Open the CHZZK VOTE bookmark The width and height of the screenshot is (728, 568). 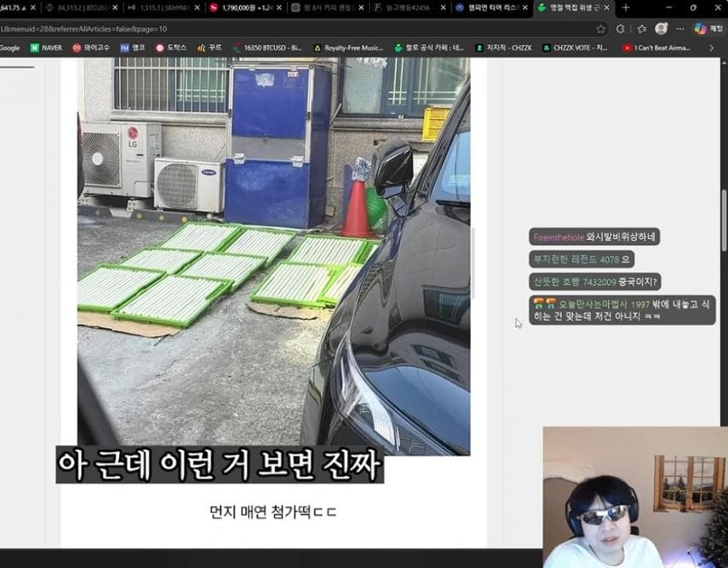point(576,48)
